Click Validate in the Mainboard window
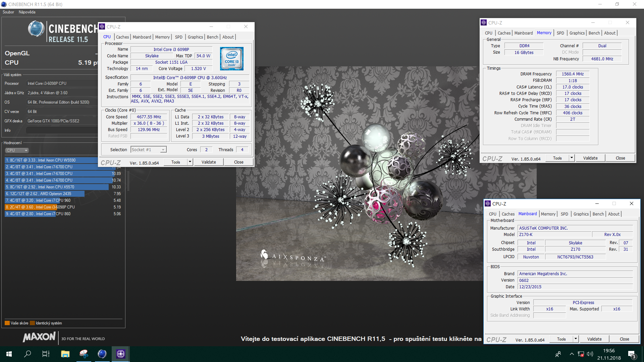This screenshot has width=644, height=362. pos(594,339)
